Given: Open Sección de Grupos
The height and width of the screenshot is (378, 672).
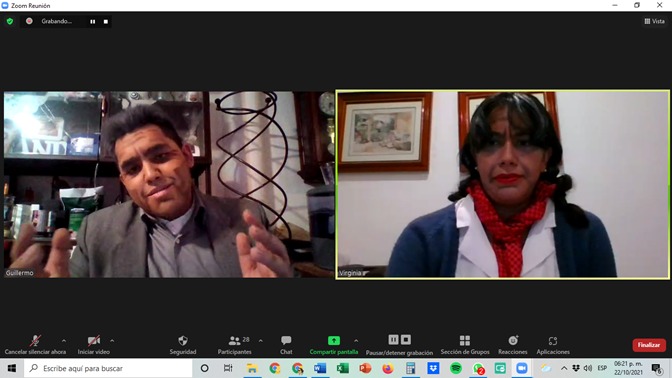Looking at the screenshot, I should coord(465,345).
